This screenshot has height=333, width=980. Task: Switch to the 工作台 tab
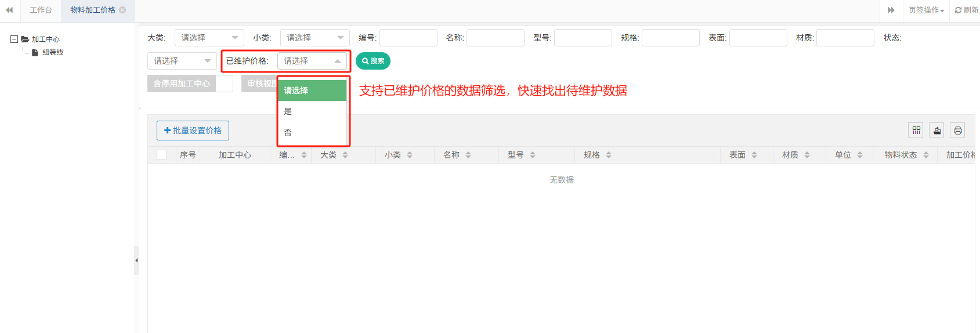41,10
